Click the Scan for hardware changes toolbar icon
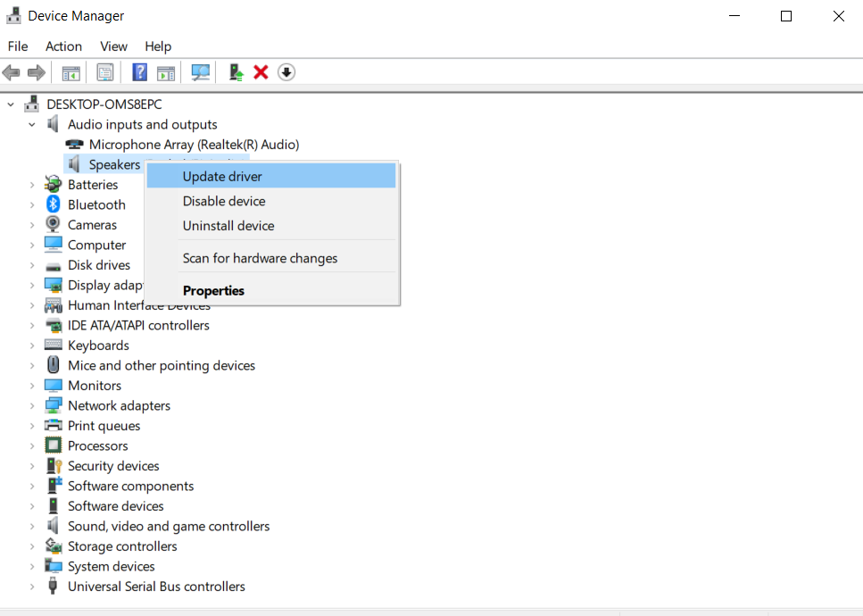 200,72
